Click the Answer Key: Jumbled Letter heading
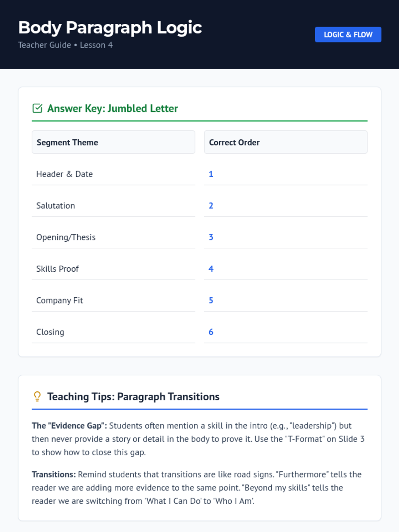This screenshot has height=532, width=399. click(x=112, y=108)
